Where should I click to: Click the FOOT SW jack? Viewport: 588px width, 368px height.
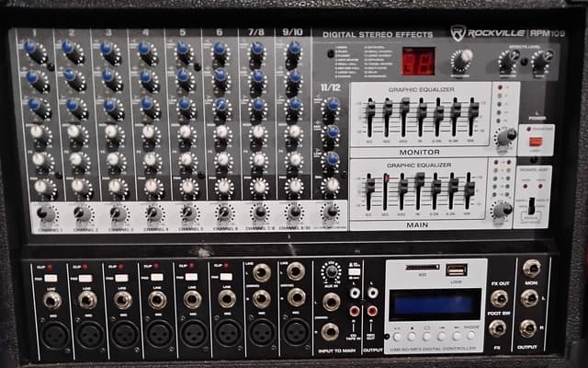[498, 328]
